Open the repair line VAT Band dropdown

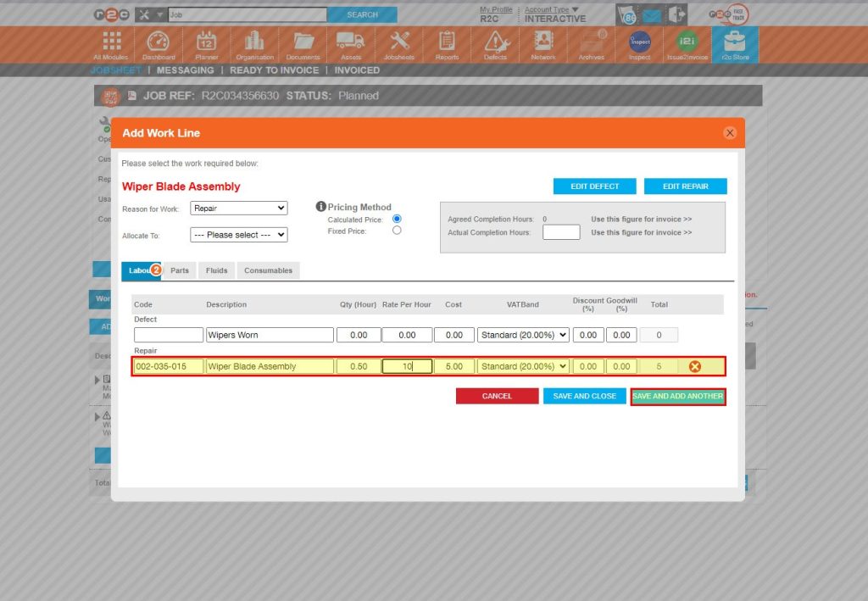point(523,366)
